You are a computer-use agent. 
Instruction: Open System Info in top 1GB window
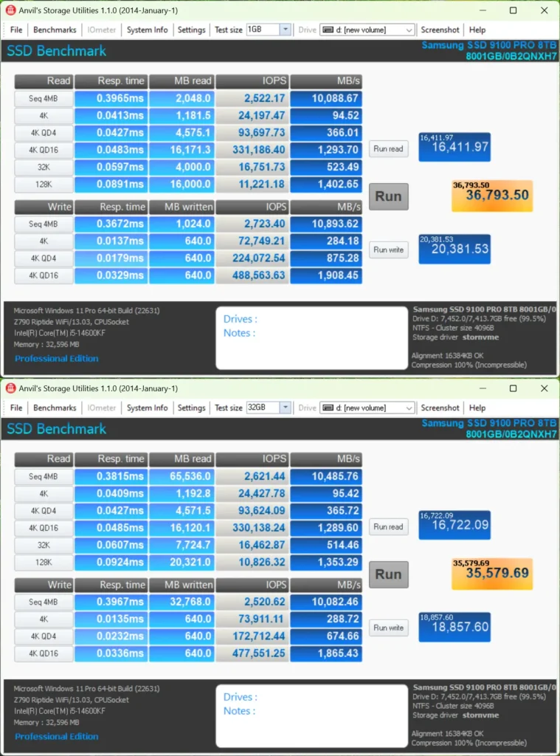(147, 30)
